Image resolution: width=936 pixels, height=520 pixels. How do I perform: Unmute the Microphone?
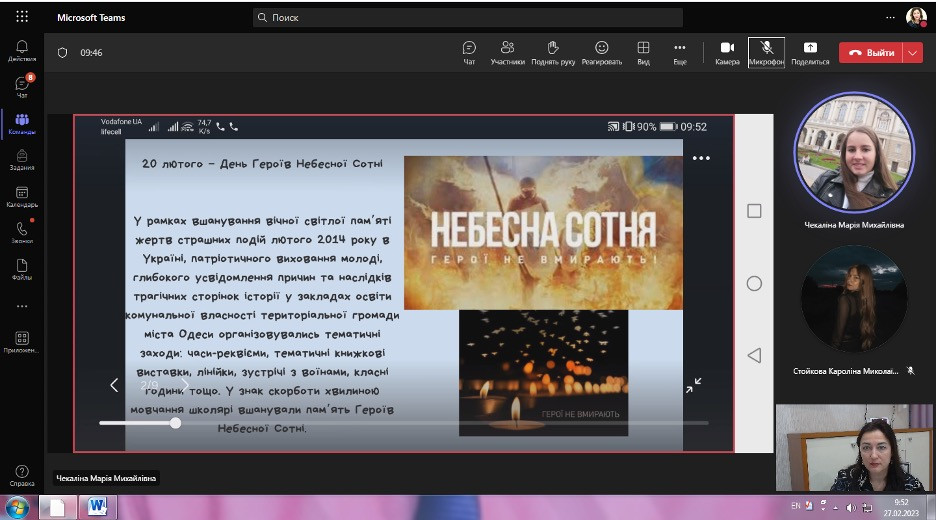[x=766, y=52]
